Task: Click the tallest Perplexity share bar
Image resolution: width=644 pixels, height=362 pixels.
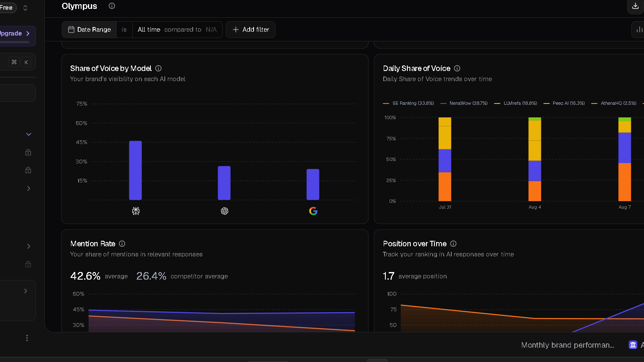Action: click(x=135, y=170)
